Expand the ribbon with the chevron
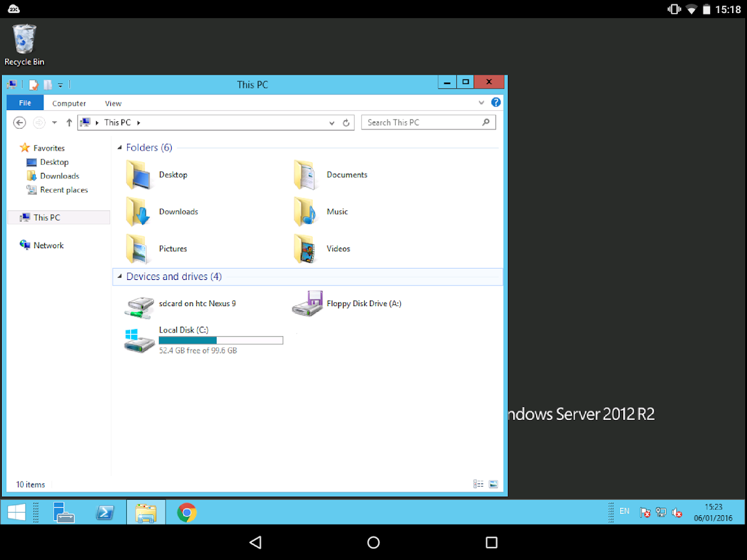Viewport: 747px width, 560px height. (x=481, y=103)
